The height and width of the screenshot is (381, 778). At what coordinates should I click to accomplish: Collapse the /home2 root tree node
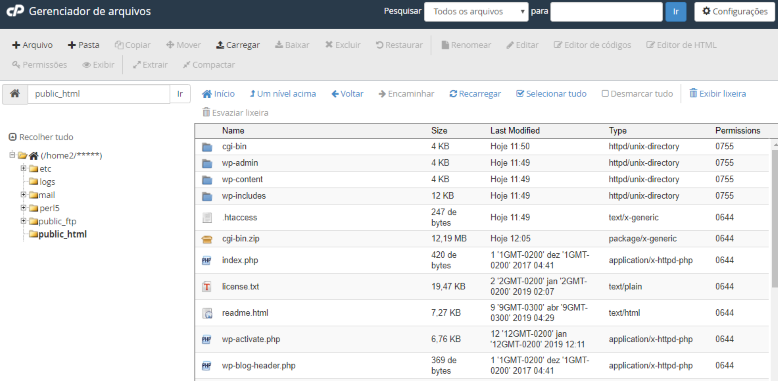click(12, 155)
